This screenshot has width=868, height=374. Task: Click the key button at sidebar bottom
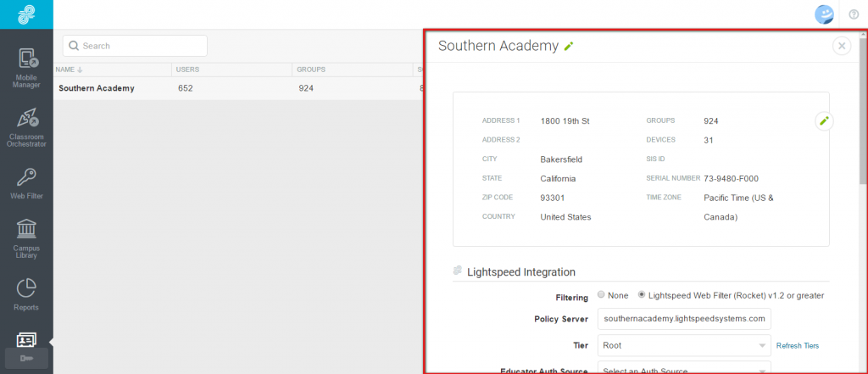(x=26, y=359)
